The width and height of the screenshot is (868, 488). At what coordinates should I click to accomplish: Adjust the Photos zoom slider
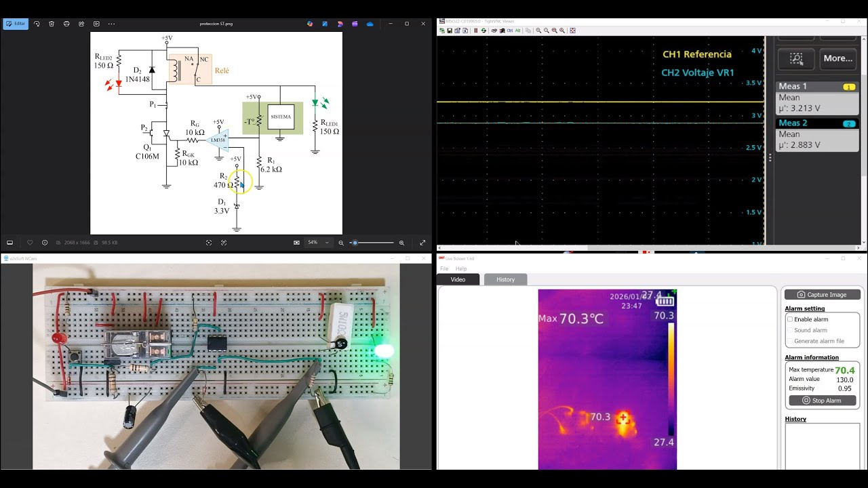tap(373, 243)
